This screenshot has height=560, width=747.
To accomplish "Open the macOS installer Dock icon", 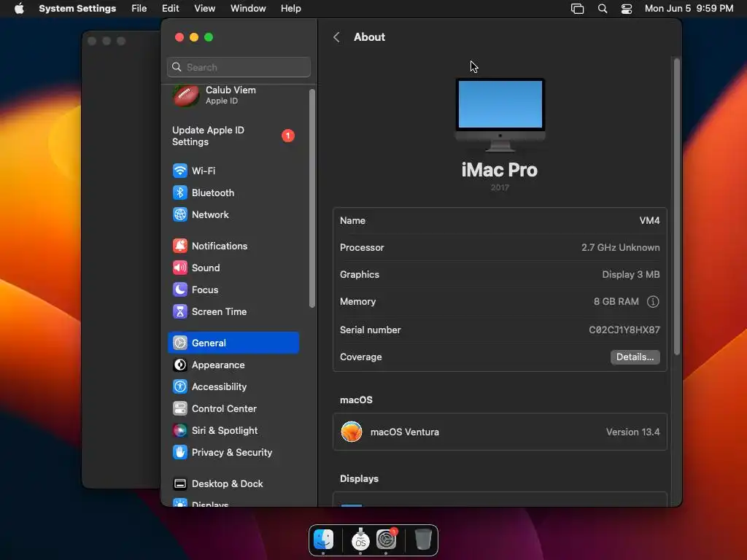I will (x=360, y=540).
